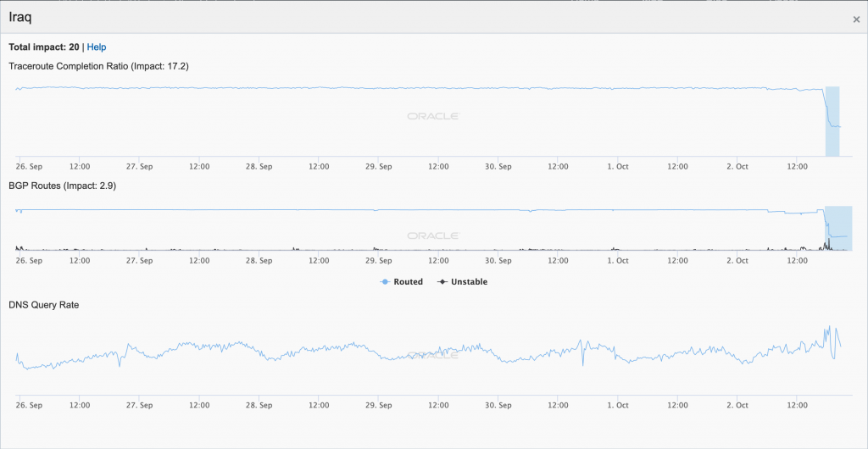Click Oracle watermark in DNS Query chart
868x449 pixels.
click(x=433, y=356)
